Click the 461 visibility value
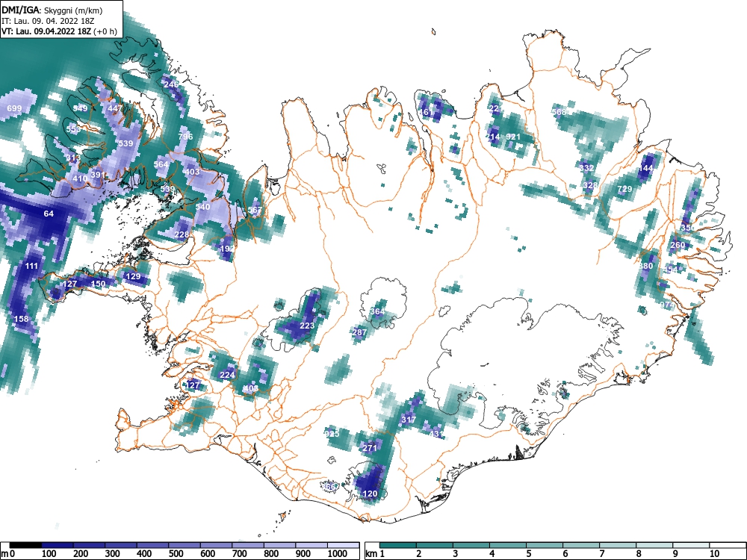This screenshot has width=747, height=560. [x=426, y=113]
